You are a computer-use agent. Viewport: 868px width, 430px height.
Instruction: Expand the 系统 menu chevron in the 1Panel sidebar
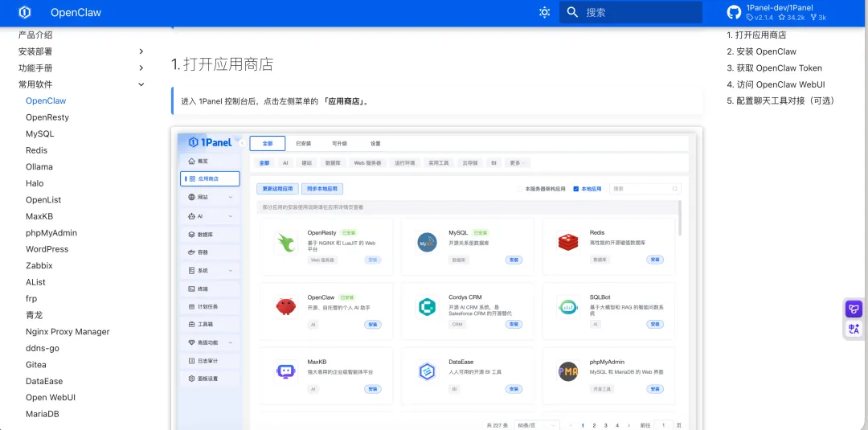(231, 271)
